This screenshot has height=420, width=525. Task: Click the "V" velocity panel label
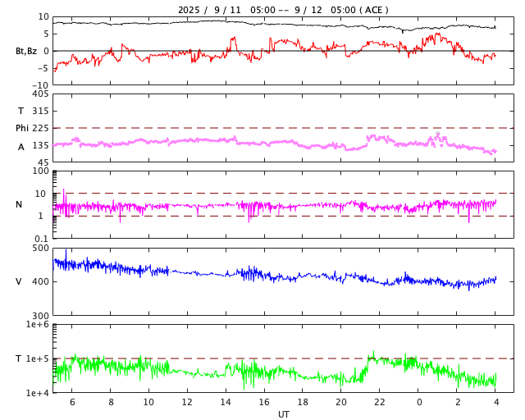pos(19,281)
